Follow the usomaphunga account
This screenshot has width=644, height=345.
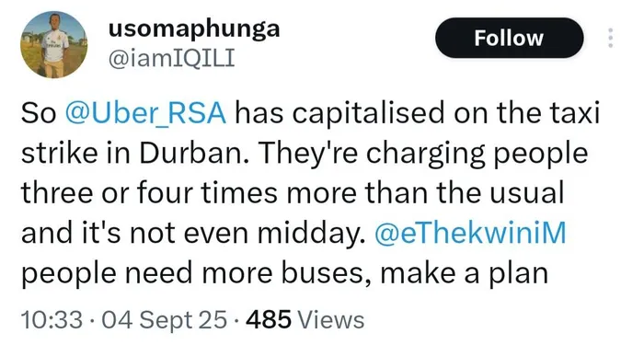click(x=509, y=38)
